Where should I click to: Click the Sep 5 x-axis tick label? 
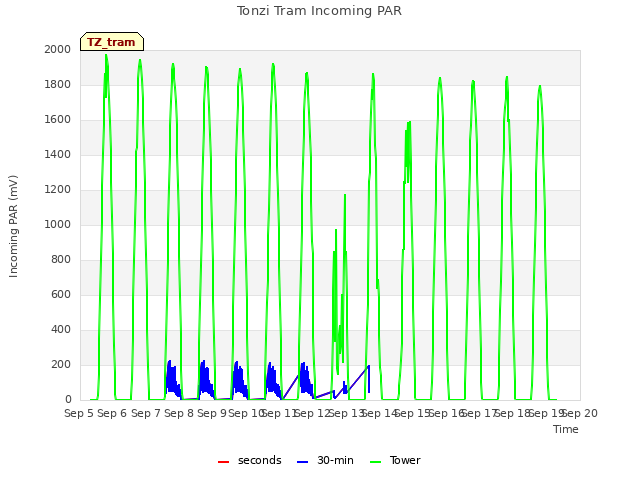[79, 413]
